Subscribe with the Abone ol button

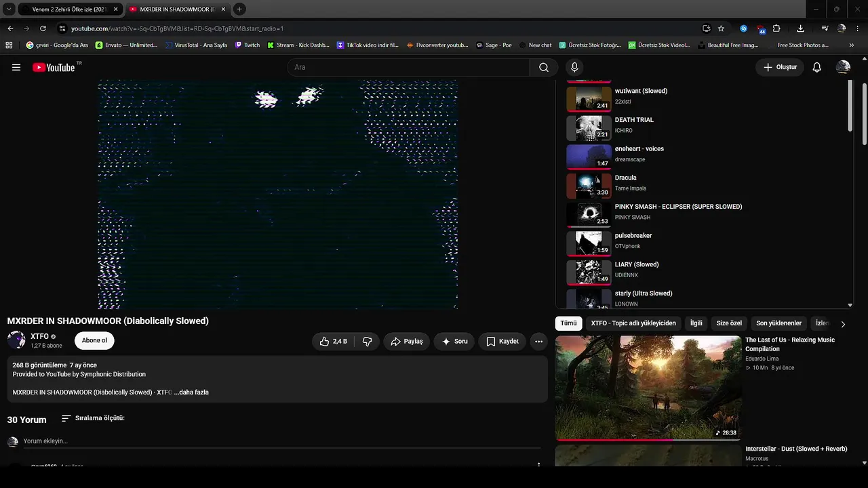coord(94,341)
